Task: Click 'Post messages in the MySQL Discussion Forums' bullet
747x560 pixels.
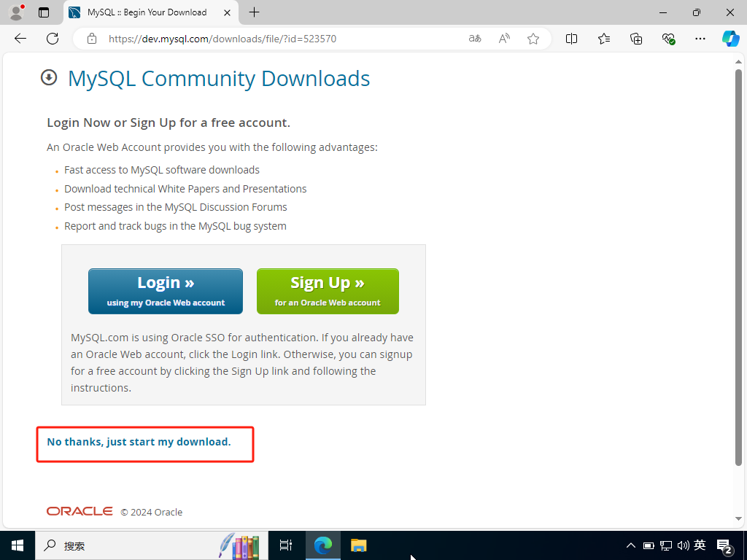Action: tap(176, 207)
